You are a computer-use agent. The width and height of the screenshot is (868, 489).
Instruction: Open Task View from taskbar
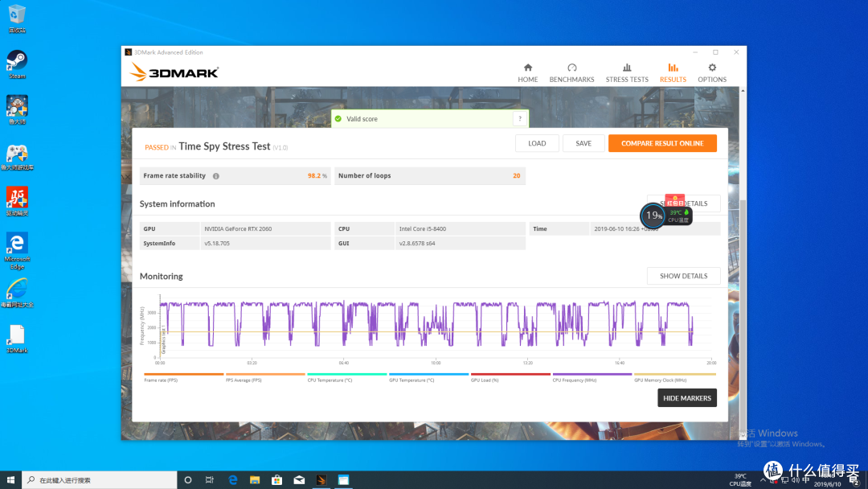209,480
